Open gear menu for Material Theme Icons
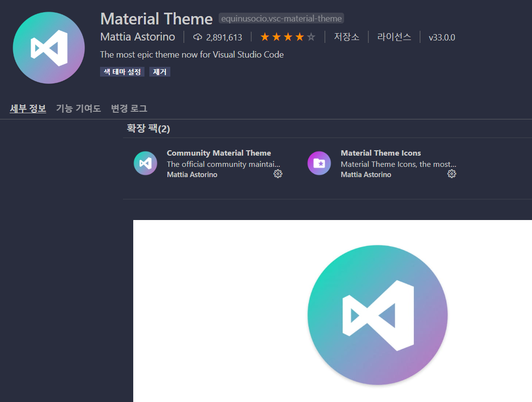Image resolution: width=532 pixels, height=402 pixels. click(451, 174)
